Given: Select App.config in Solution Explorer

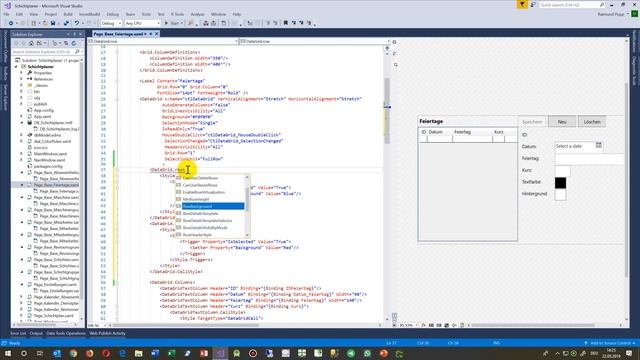Looking at the screenshot, I should click(x=44, y=110).
